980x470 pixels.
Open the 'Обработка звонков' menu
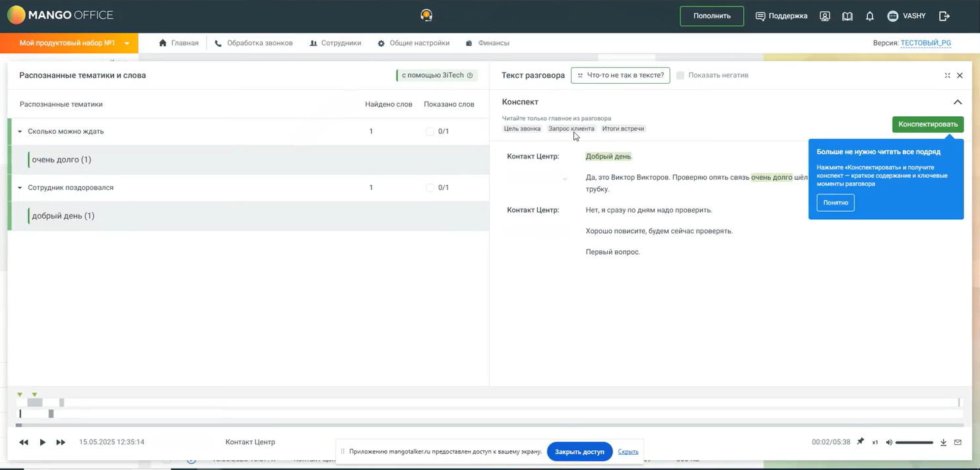[253, 43]
